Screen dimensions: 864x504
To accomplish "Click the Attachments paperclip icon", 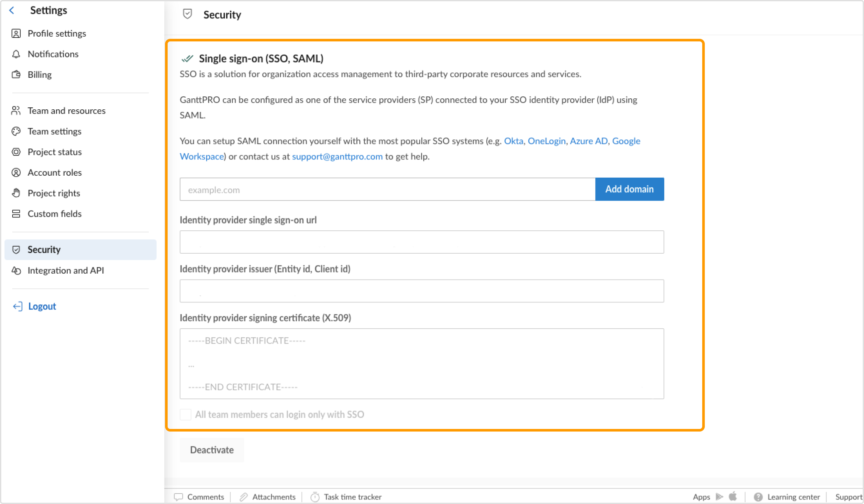I will (x=243, y=497).
